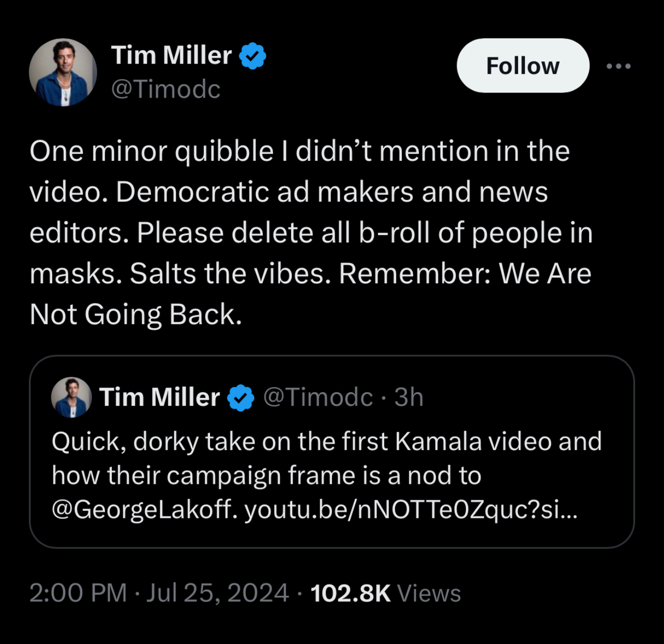The width and height of the screenshot is (664, 644).
Task: Follow Tim Miller with the Follow button
Action: point(523,66)
